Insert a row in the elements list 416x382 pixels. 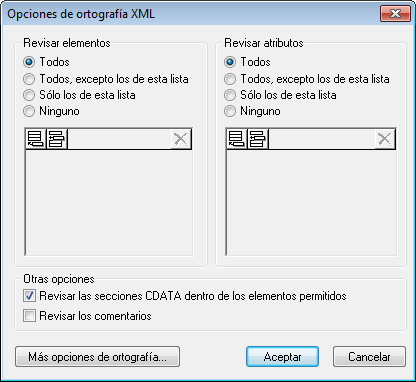(57, 139)
